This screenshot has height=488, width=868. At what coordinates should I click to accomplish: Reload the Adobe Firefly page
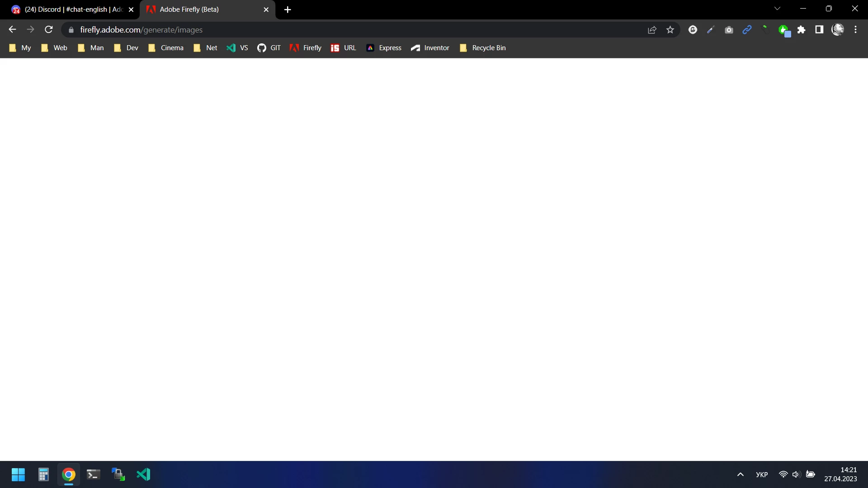(49, 30)
